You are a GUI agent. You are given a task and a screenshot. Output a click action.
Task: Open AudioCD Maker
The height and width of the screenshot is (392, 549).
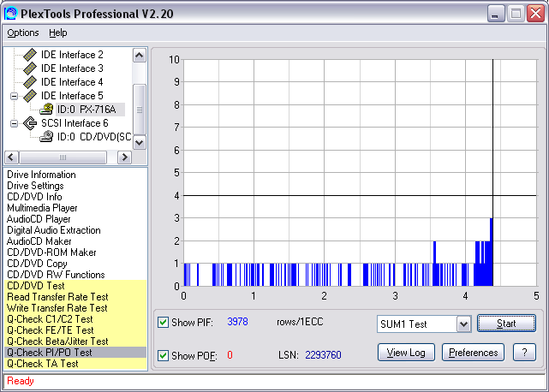click(39, 241)
